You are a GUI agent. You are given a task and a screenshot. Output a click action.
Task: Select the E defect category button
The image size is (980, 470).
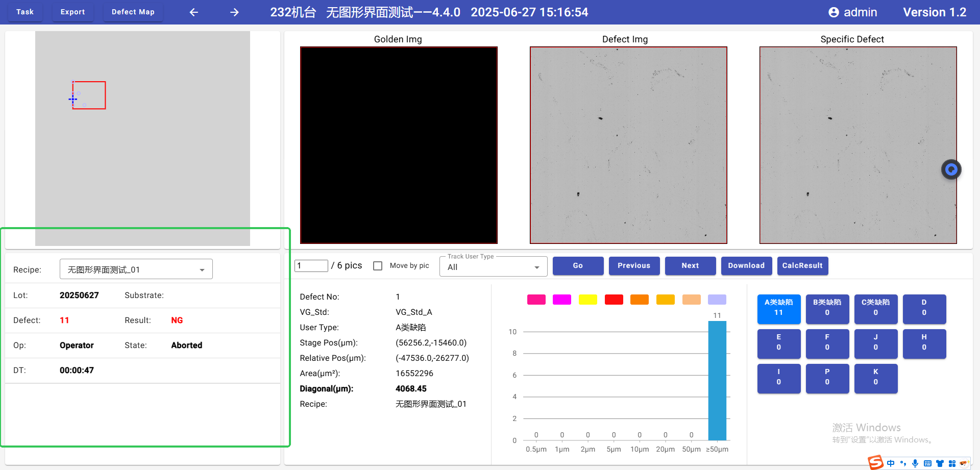click(779, 344)
